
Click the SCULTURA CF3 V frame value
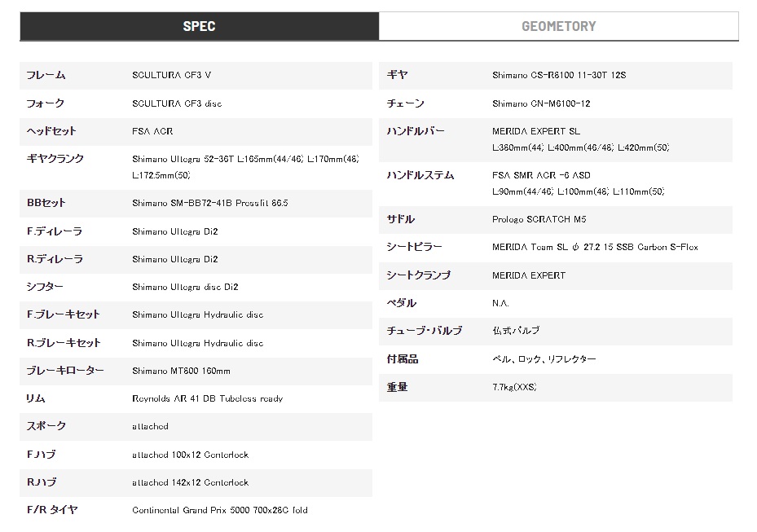pyautogui.click(x=171, y=75)
